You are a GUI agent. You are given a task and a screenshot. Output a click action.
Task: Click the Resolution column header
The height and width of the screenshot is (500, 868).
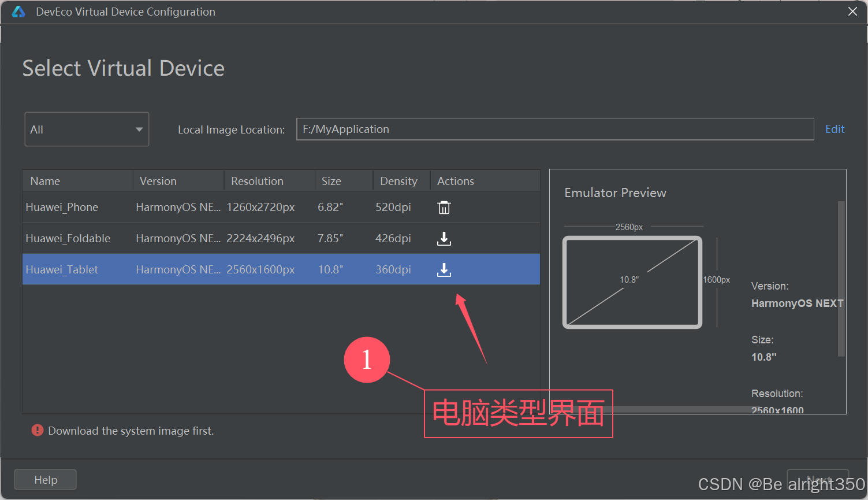coord(270,181)
